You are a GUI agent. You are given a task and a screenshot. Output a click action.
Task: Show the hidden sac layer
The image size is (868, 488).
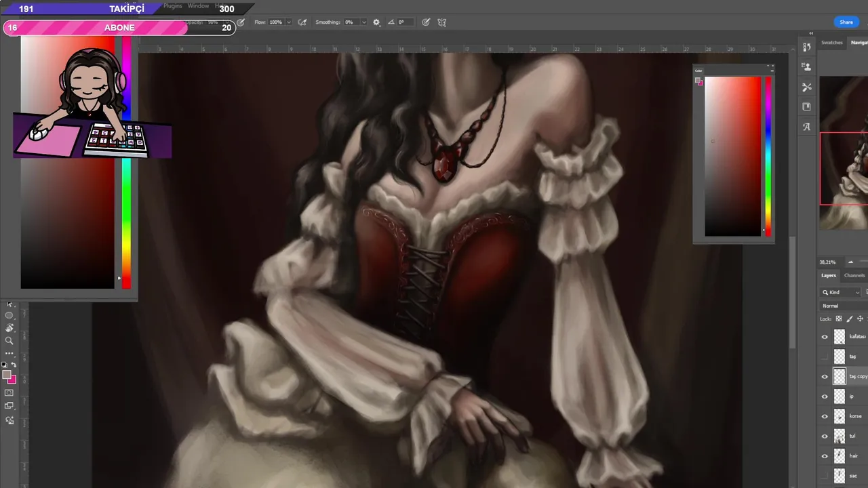click(825, 476)
